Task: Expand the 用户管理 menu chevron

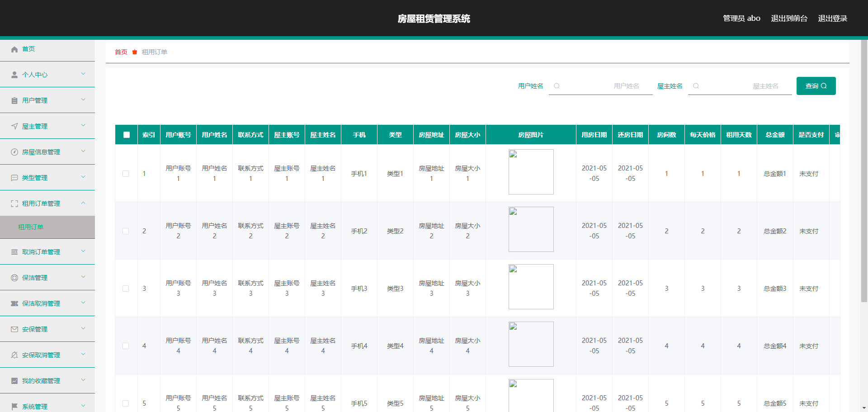Action: (x=83, y=99)
